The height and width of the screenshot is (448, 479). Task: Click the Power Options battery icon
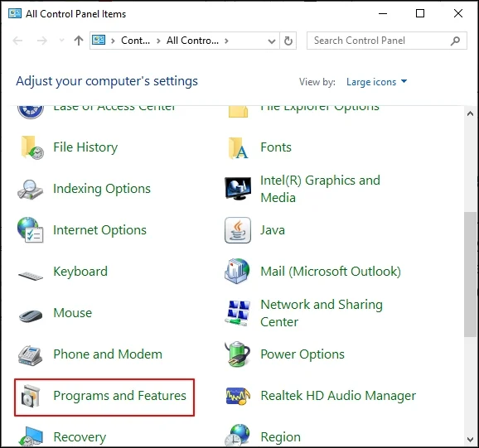pos(237,354)
